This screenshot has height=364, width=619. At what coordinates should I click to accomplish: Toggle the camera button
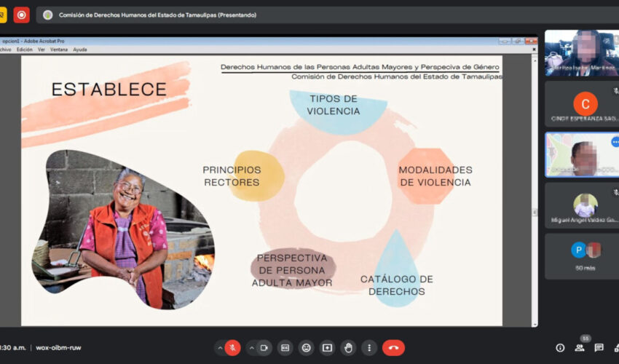pos(264,348)
